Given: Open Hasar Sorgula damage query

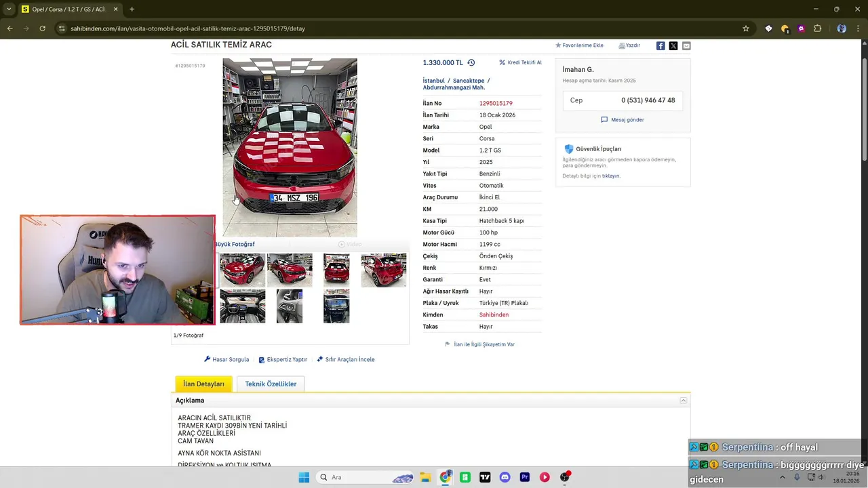Looking at the screenshot, I should [x=226, y=360].
